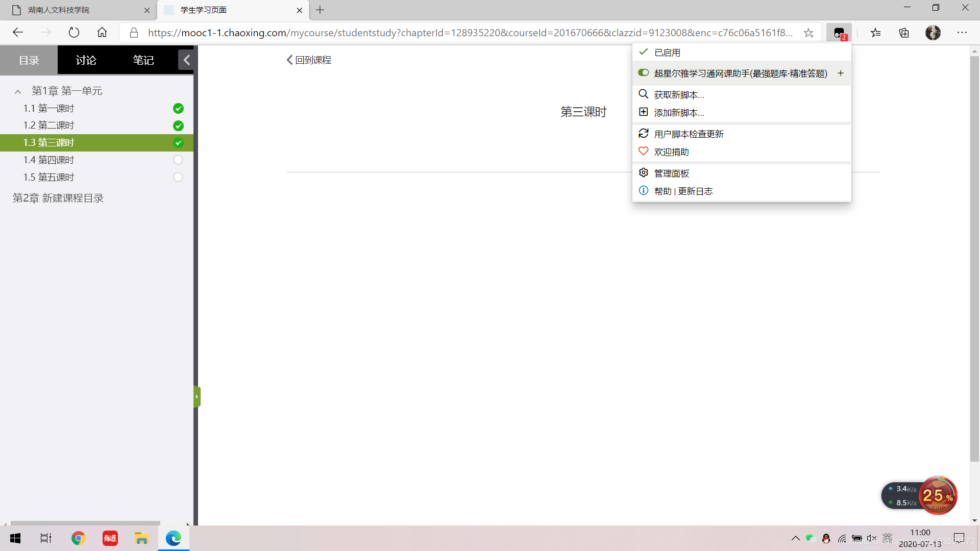Viewport: 980px width, 551px height.
Task: Open File Explorer from the taskbar
Action: pos(141,538)
